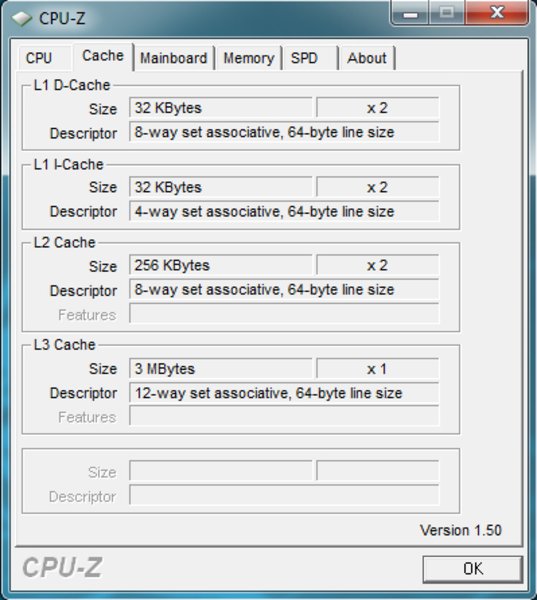This screenshot has height=600, width=537.
Task: Click the L1 D-Cache x 2 count field
Action: pos(377,108)
